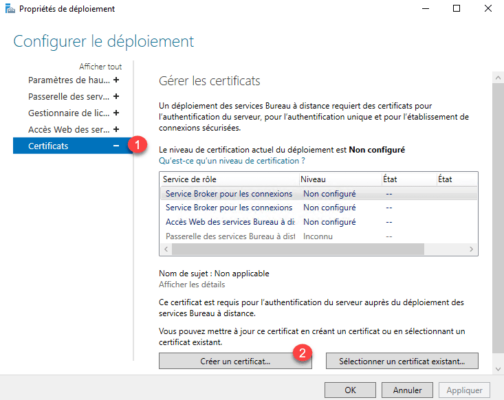Click Sélectionner un certificat existant button
504x400 pixels.
402,361
